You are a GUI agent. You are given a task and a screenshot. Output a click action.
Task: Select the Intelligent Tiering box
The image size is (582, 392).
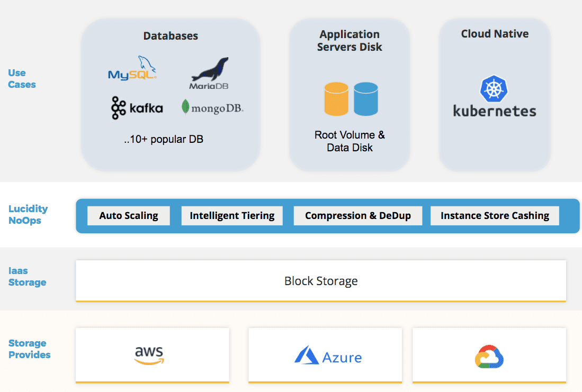[x=232, y=216]
